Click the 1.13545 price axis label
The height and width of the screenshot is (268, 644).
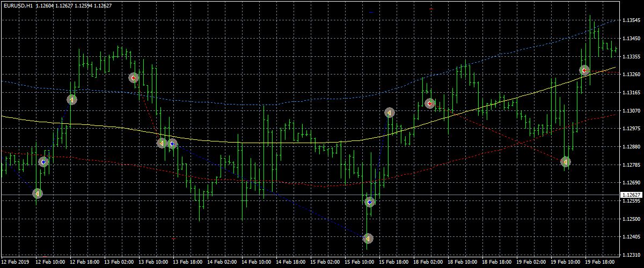click(631, 20)
